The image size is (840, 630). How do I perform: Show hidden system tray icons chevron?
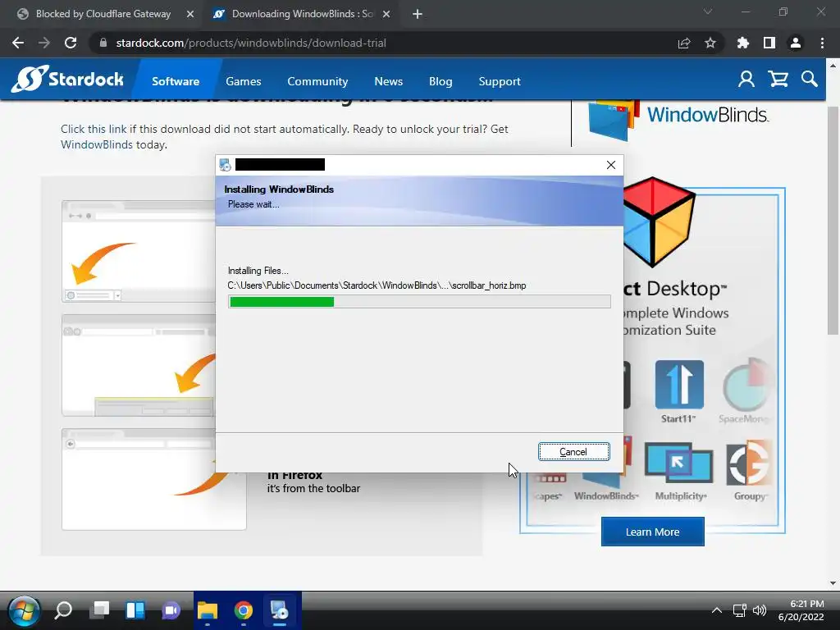tap(716, 610)
